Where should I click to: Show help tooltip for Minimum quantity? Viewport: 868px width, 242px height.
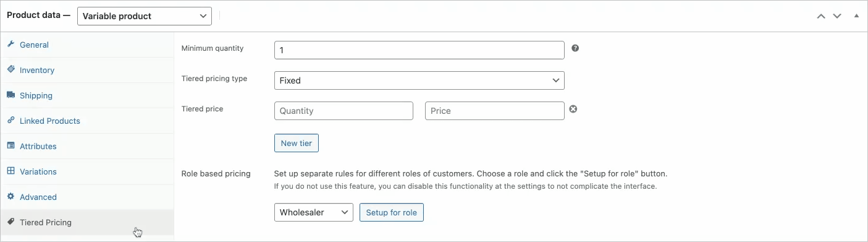point(575,48)
